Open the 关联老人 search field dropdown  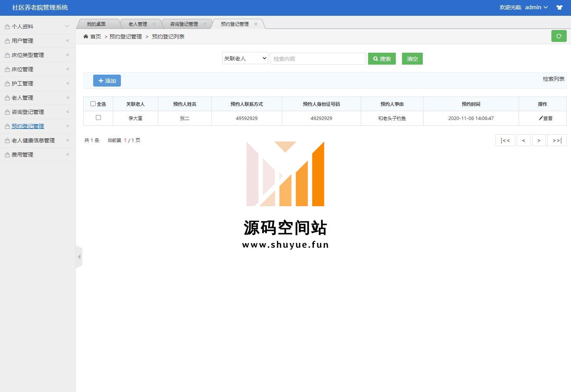245,58
